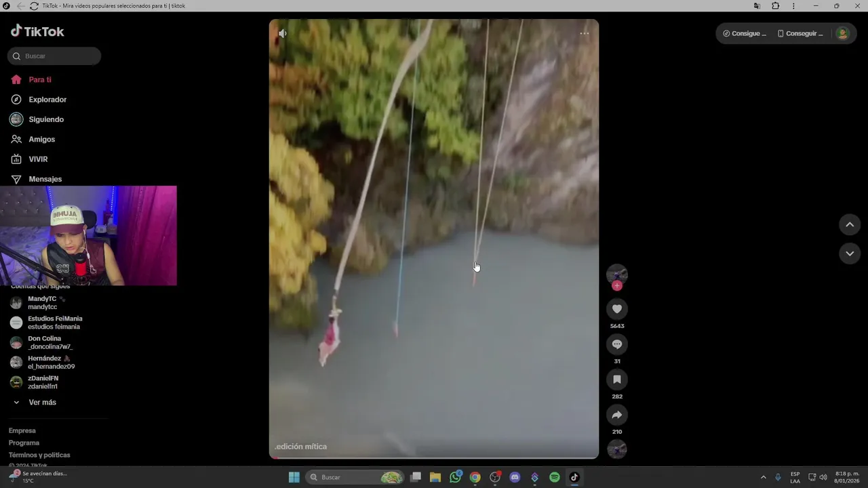This screenshot has width=868, height=488.
Task: Click the Conseguir app button
Action: [x=800, y=33]
